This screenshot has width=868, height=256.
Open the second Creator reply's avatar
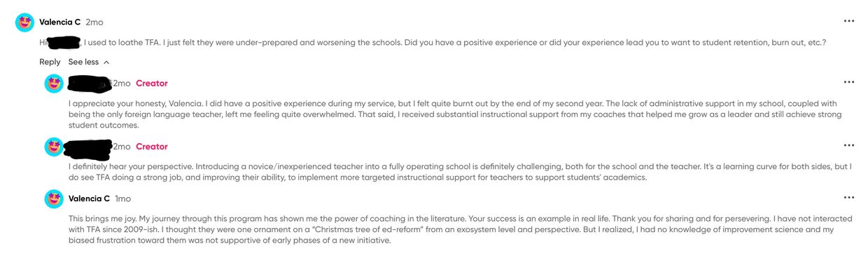click(x=54, y=147)
